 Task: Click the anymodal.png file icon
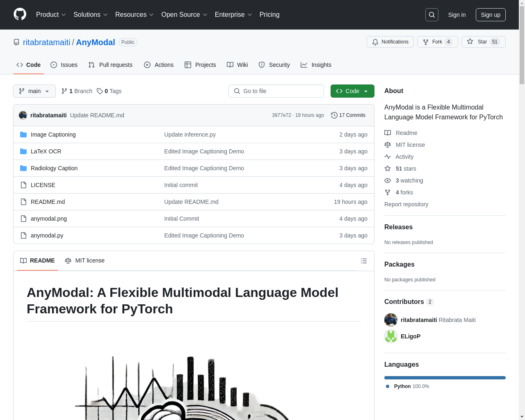tap(23, 219)
